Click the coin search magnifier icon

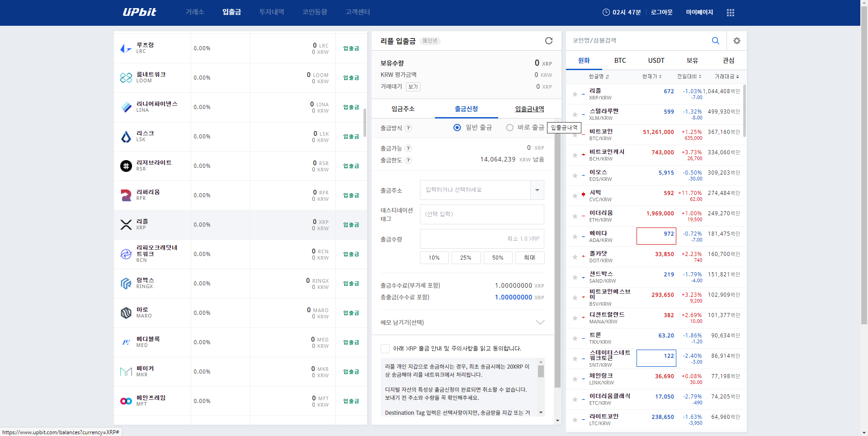[715, 41]
